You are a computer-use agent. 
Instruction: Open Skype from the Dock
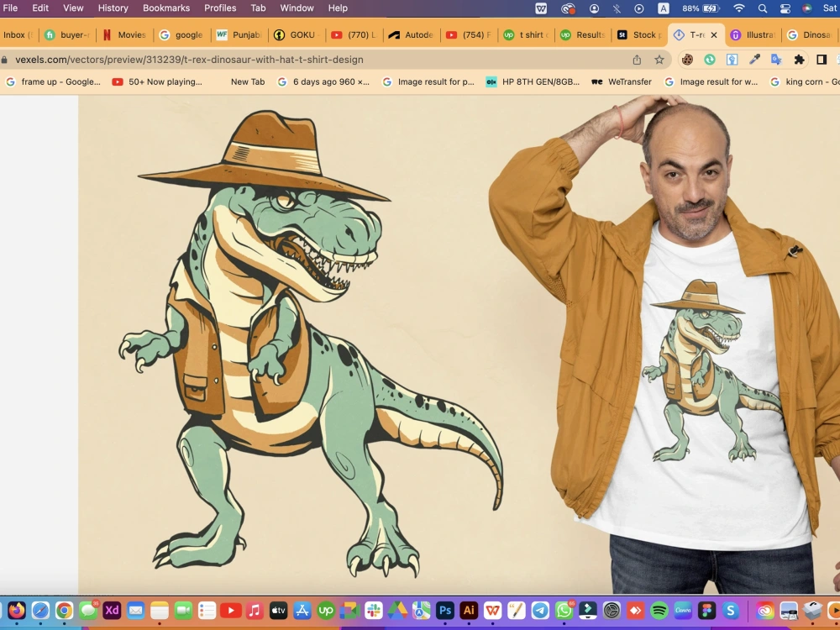pyautogui.click(x=731, y=610)
